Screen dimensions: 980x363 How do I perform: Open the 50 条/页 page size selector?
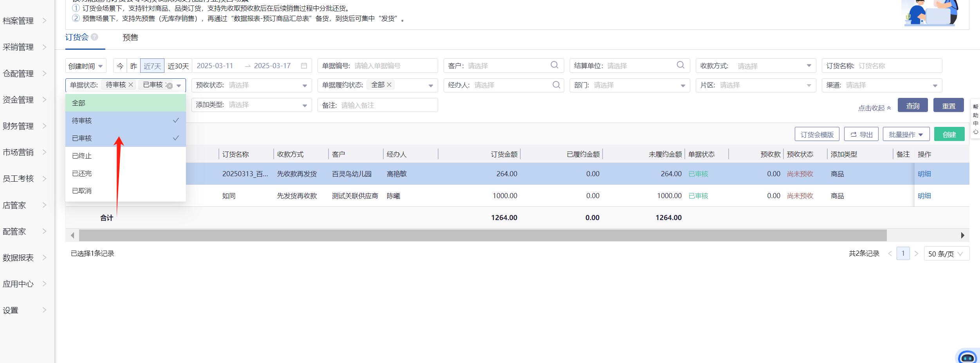pos(946,254)
